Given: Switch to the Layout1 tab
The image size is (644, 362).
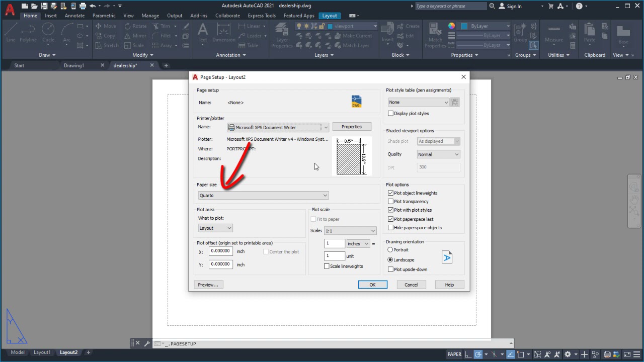Looking at the screenshot, I should (x=42, y=352).
